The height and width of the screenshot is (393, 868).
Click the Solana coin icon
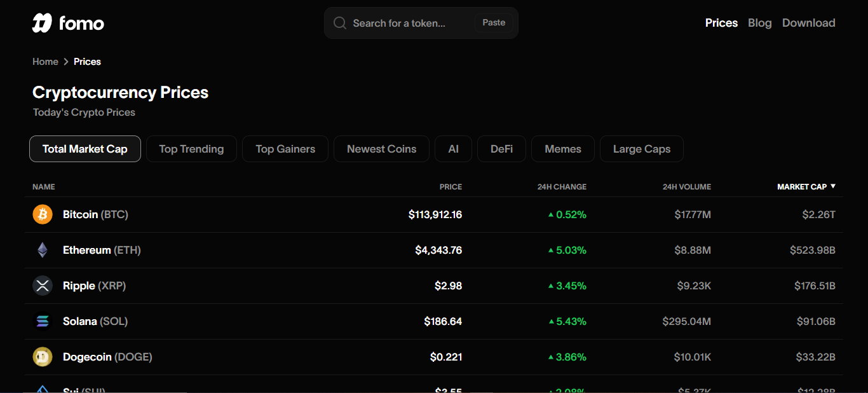pyautogui.click(x=43, y=321)
